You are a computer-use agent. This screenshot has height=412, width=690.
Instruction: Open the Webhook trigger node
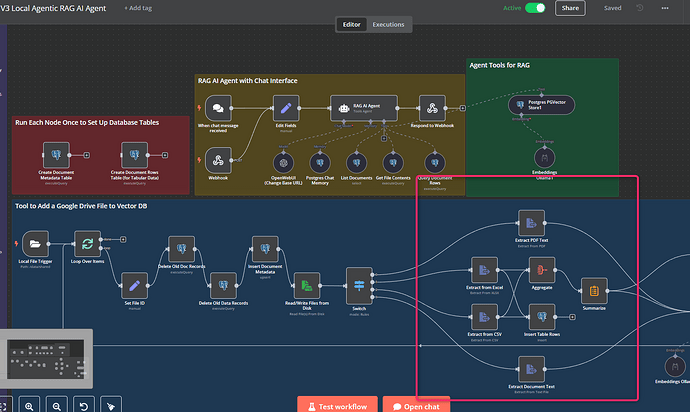pos(218,160)
